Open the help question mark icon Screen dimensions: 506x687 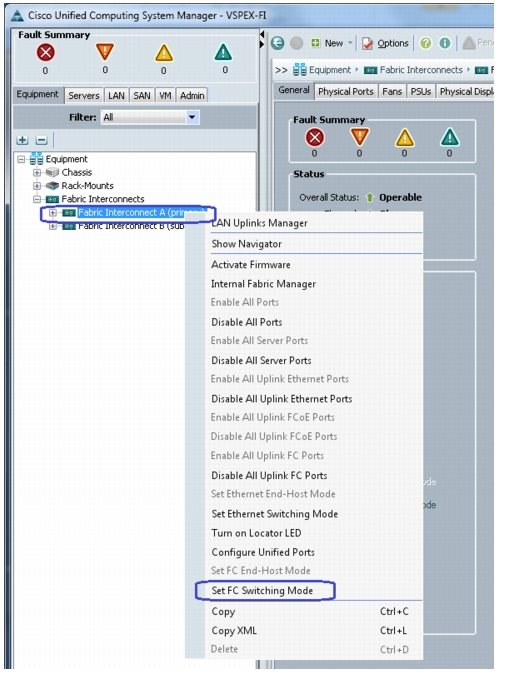(x=425, y=43)
